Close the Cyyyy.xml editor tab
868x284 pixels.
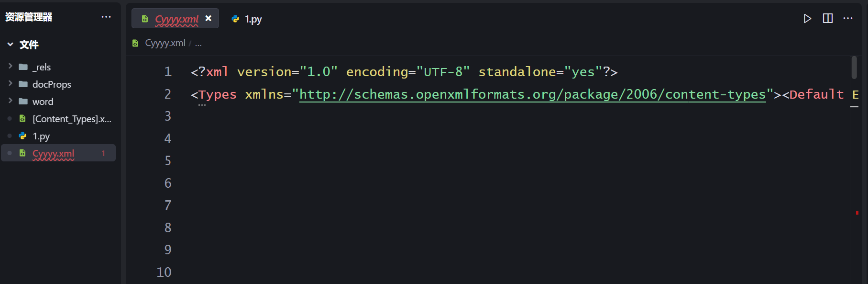[x=209, y=18]
